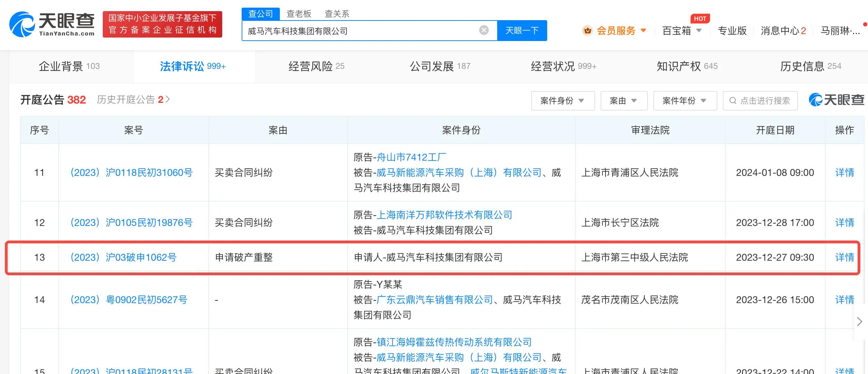Click the 开庭日期 column header
Image resolution: width=868 pixels, height=374 pixels.
(775, 130)
